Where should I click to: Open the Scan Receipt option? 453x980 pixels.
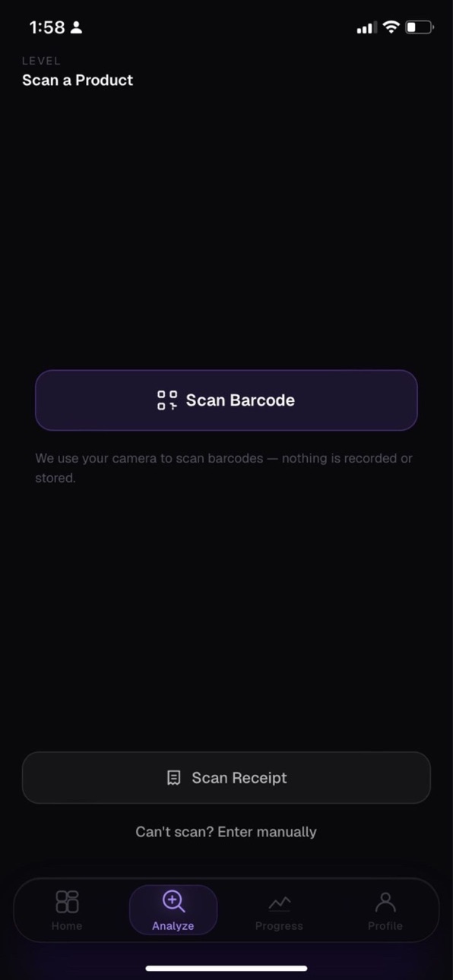tap(226, 778)
